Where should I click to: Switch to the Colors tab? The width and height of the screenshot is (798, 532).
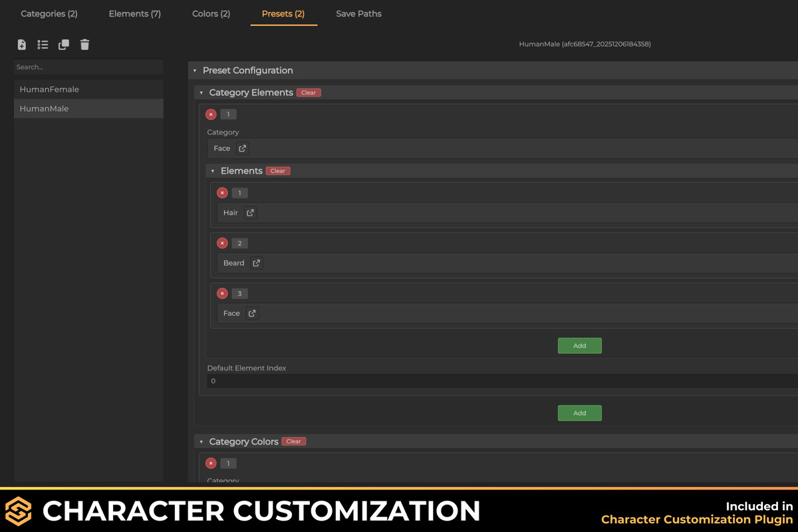pyautogui.click(x=211, y=13)
